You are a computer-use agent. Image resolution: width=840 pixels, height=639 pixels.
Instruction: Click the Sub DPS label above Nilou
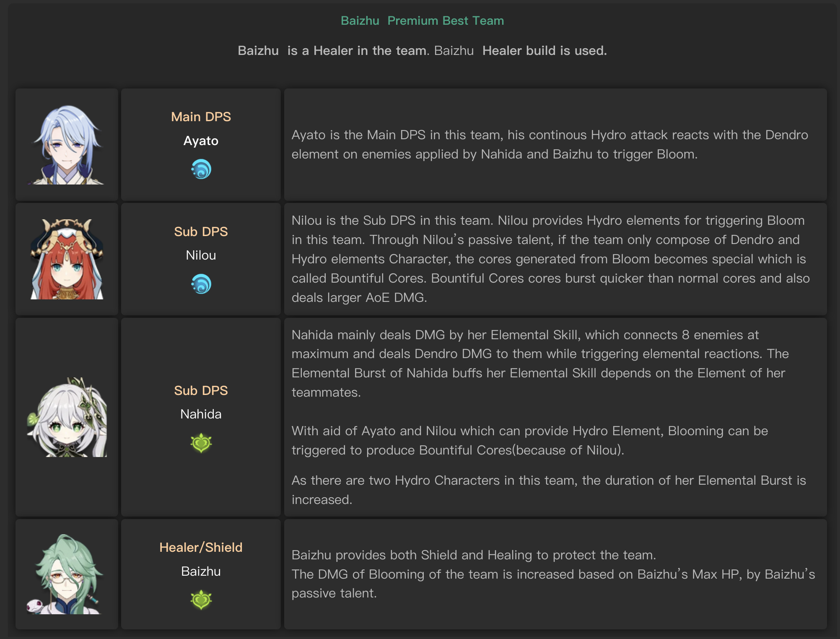(x=201, y=232)
